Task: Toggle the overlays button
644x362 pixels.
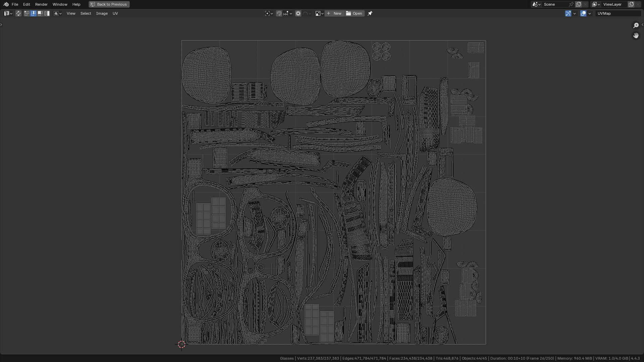Action: [x=583, y=13]
